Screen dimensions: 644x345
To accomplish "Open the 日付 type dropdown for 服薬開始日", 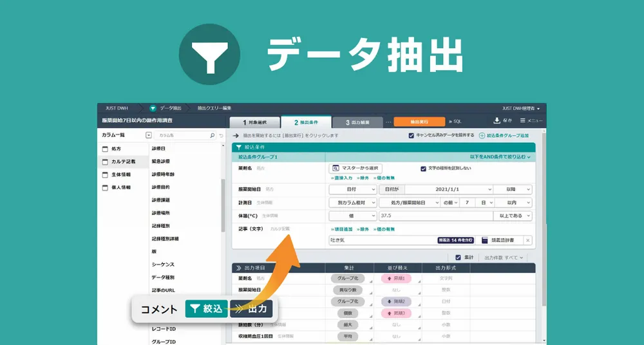I will tap(353, 189).
